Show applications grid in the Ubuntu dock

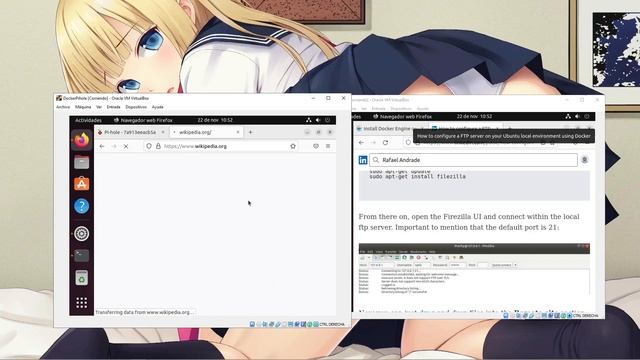(82, 302)
